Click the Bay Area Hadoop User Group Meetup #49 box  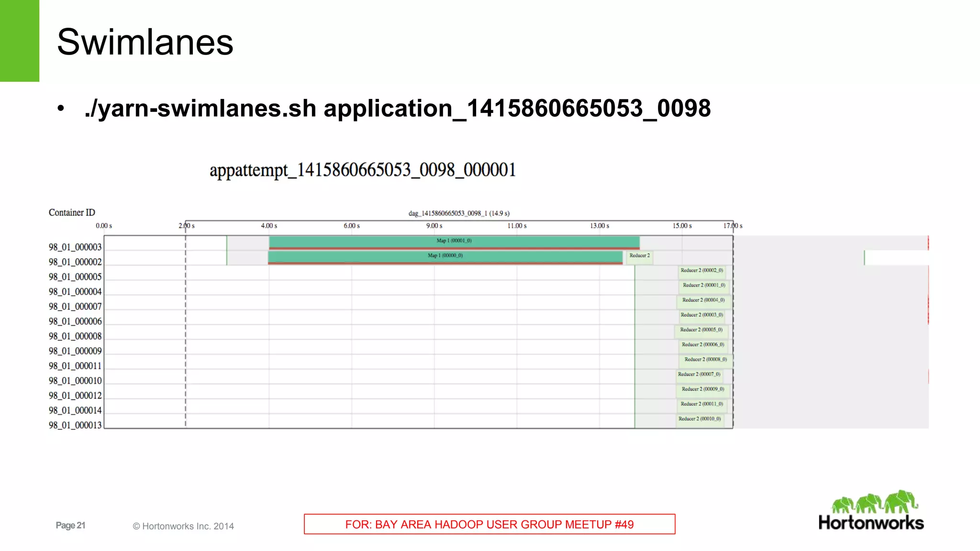490,524
